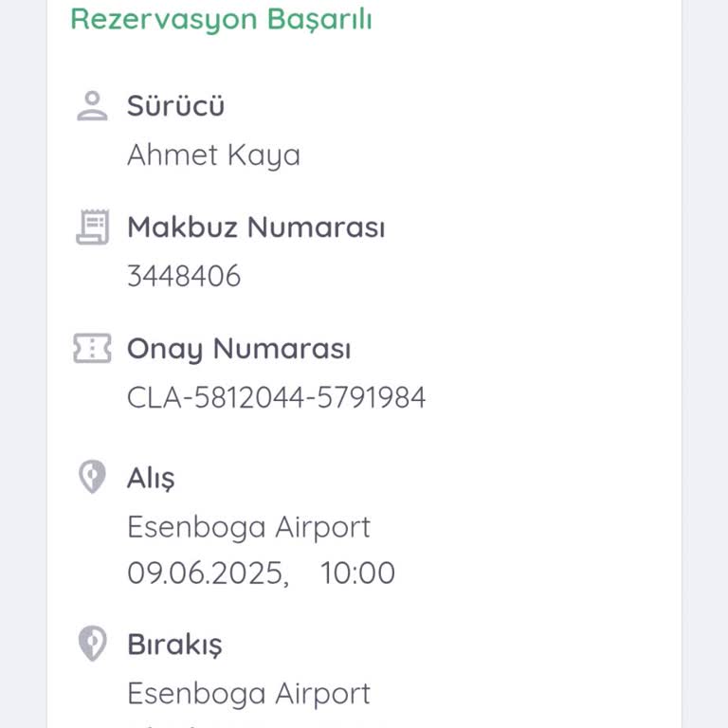Click the person icon beside Sürücü

92,105
